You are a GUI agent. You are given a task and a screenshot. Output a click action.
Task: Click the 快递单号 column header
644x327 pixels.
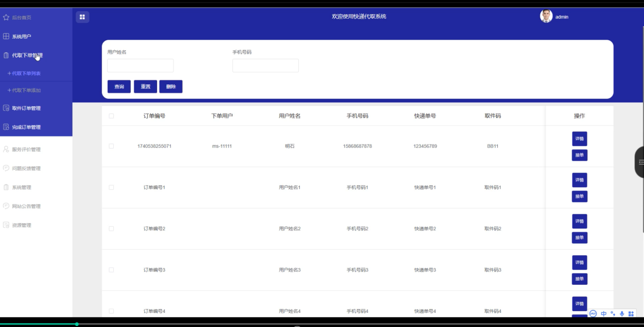[425, 116]
